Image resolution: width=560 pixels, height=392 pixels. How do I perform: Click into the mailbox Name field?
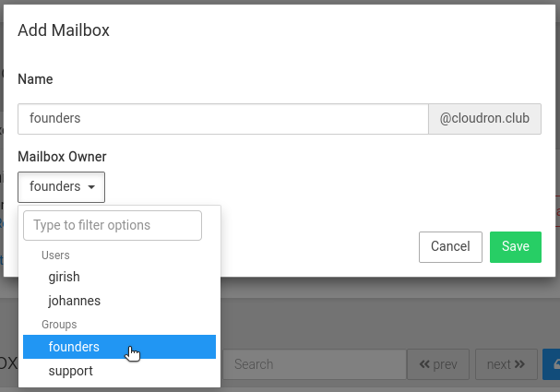click(222, 118)
